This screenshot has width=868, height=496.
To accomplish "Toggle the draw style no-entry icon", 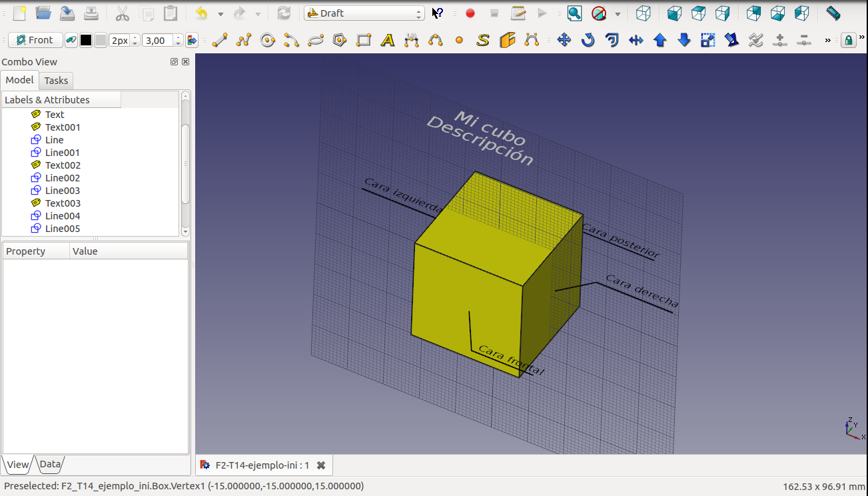I will pyautogui.click(x=599, y=13).
